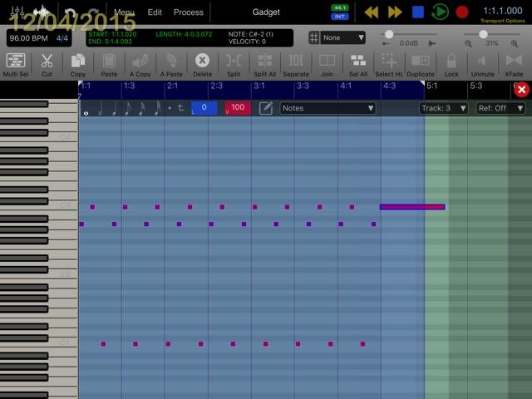Toggle triplet 't' modifier
Viewport: 532px width, 399px height.
[x=181, y=108]
